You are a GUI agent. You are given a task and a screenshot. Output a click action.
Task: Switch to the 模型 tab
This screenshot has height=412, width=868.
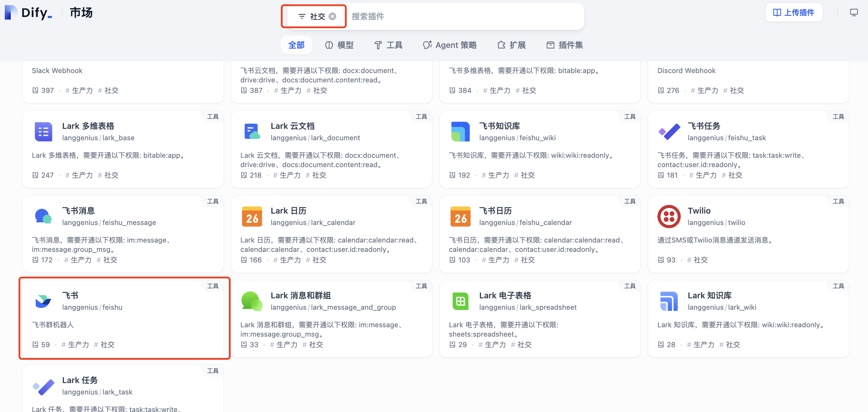pos(339,45)
